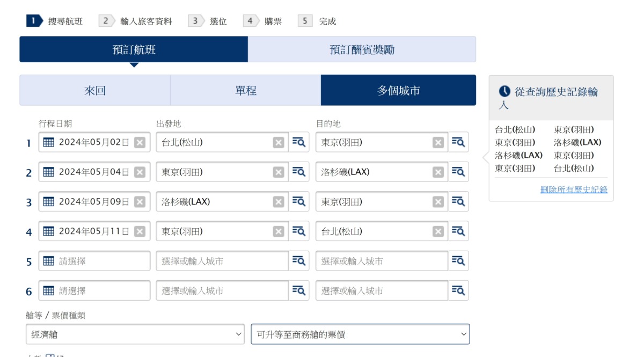The width and height of the screenshot is (644, 357).
Task: Open city search for row 2 destination
Action: click(x=458, y=172)
